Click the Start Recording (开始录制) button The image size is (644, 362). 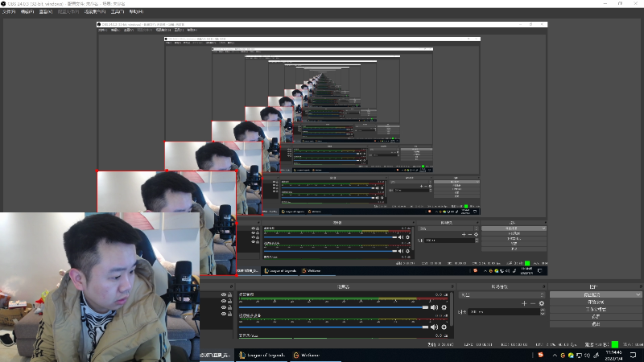pyautogui.click(x=596, y=302)
